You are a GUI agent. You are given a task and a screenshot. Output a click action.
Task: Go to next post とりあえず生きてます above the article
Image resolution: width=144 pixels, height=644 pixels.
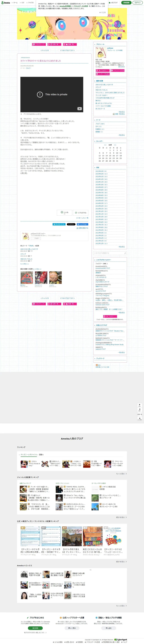pyautogui.click(x=67, y=51)
